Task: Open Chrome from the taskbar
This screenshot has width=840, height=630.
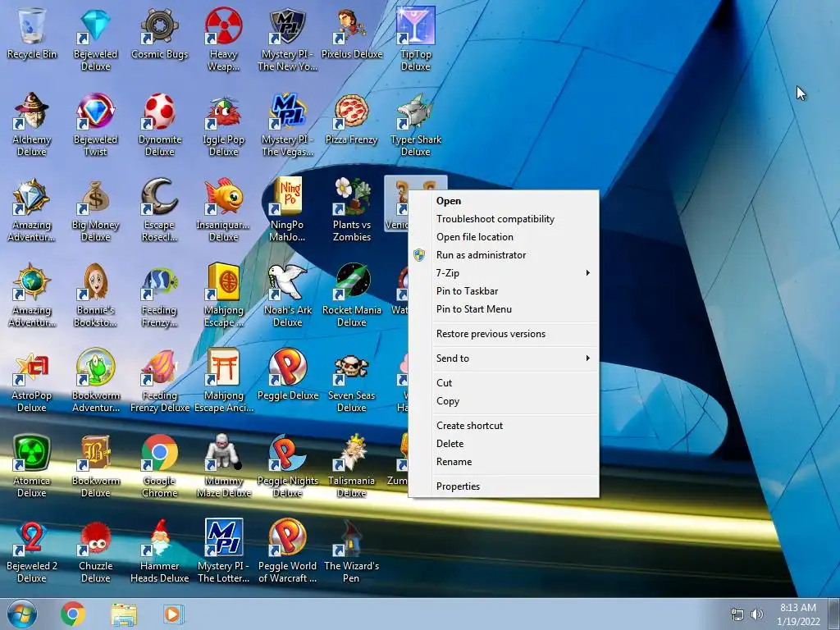Action: pos(73,614)
